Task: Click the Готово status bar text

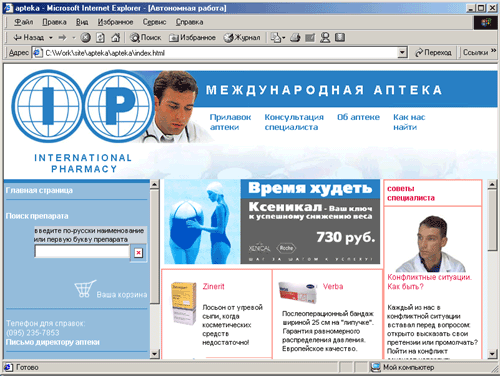Action: tap(27, 367)
